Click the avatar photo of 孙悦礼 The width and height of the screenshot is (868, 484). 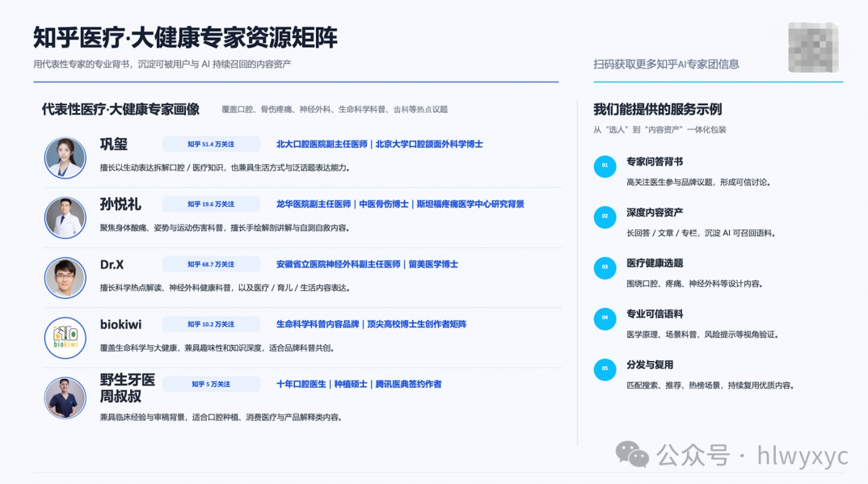pyautogui.click(x=65, y=217)
